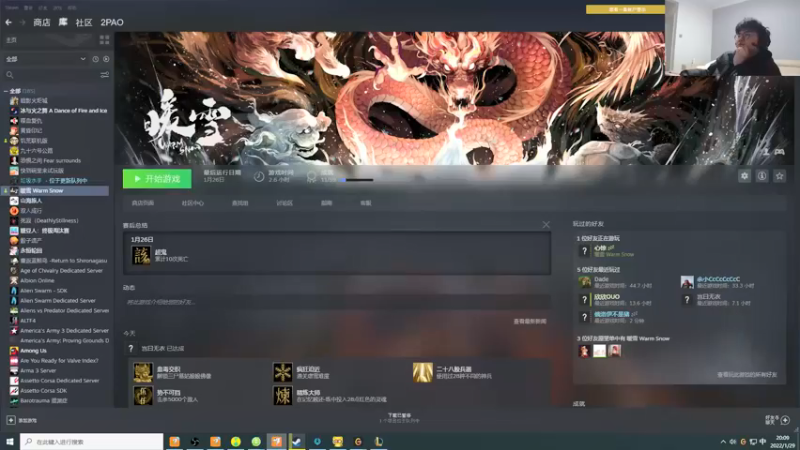This screenshot has height=450, width=800.
Task: Click the achievements medal icon
Action: (x=312, y=177)
